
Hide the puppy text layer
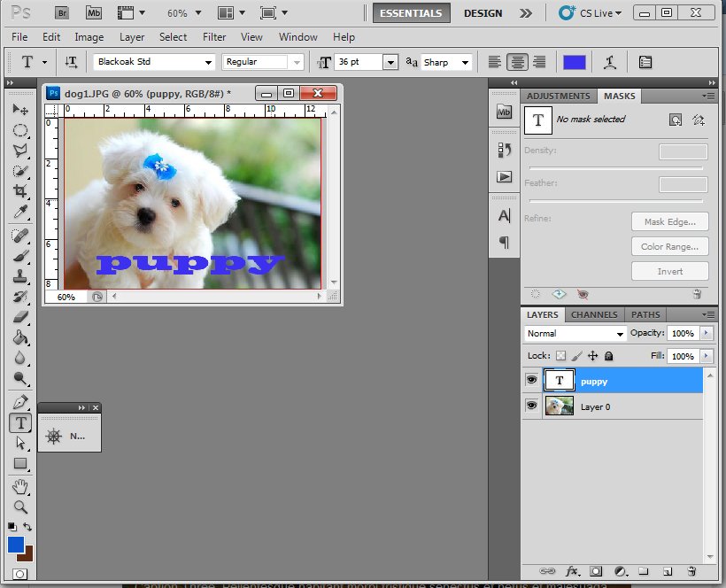click(x=531, y=380)
